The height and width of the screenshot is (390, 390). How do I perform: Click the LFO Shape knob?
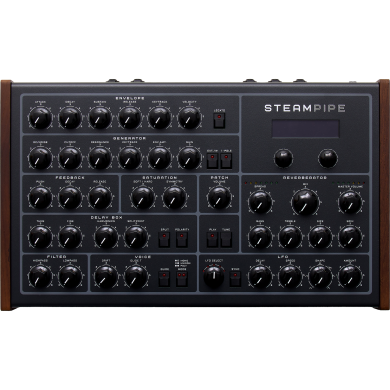[320, 277]
